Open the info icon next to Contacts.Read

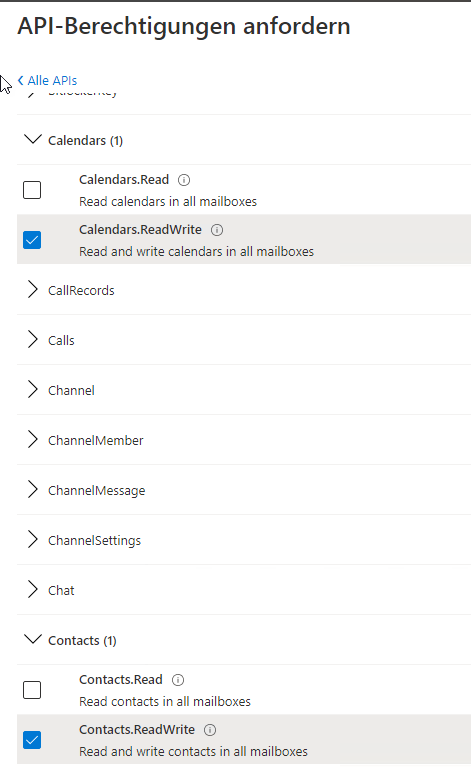[x=178, y=680]
